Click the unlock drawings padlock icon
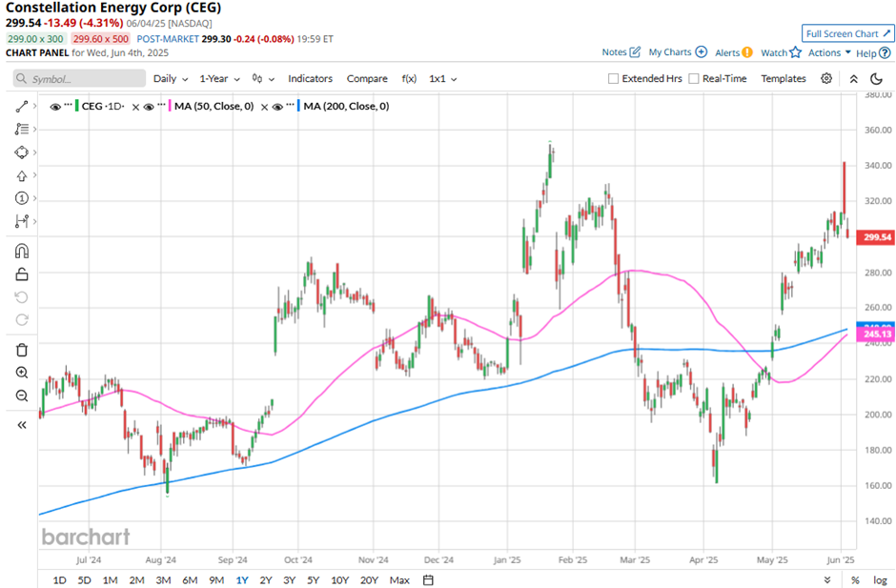Image resolution: width=896 pixels, height=588 pixels. point(22,274)
